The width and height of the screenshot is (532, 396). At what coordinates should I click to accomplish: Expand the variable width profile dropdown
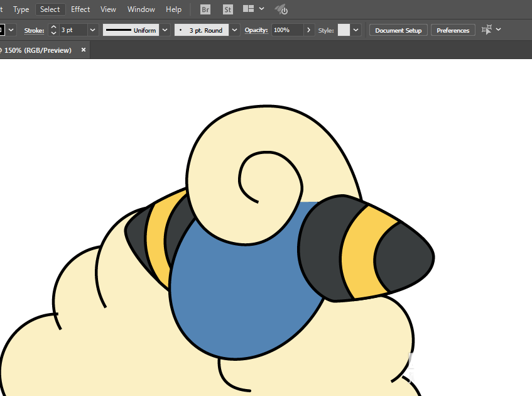click(165, 30)
